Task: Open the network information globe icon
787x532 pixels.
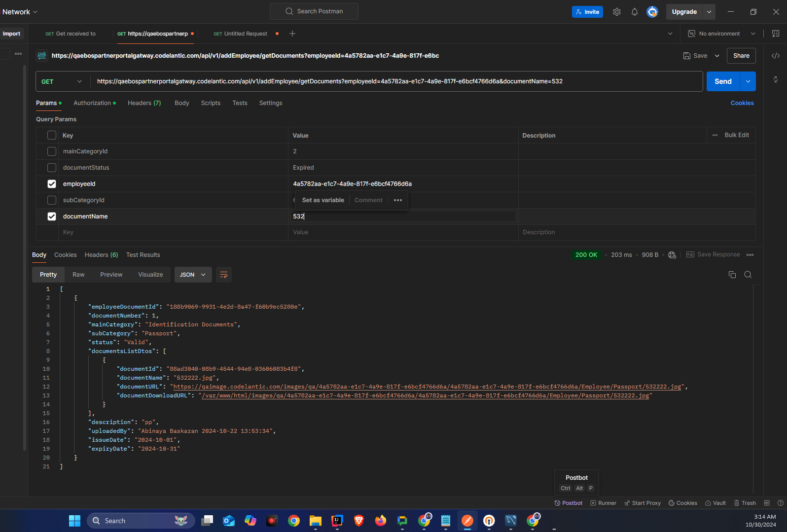Action: [x=672, y=255]
